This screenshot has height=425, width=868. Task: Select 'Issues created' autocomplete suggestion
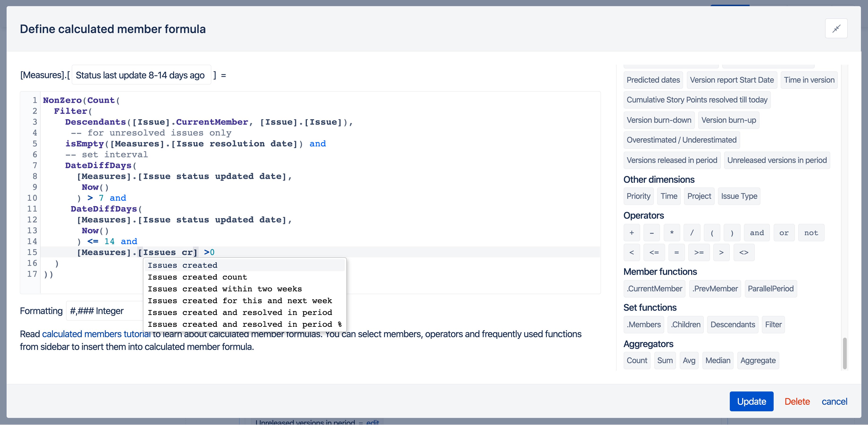coord(245,265)
